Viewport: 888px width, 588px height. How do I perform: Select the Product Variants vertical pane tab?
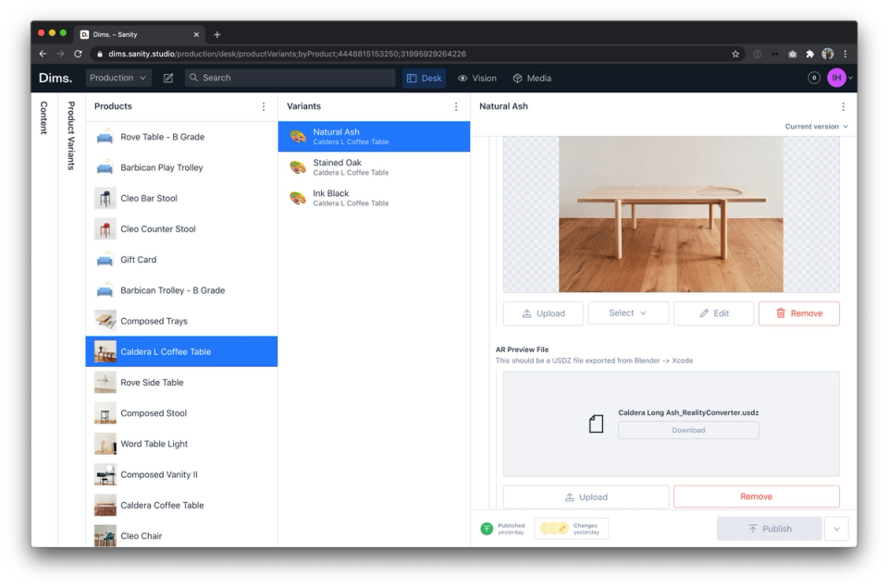pos(71,136)
